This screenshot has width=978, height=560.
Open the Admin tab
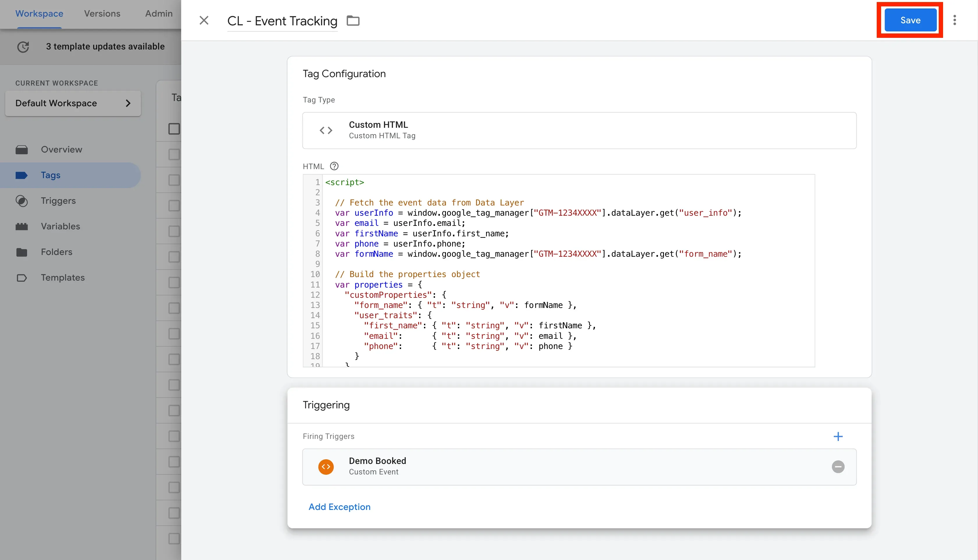pos(158,13)
